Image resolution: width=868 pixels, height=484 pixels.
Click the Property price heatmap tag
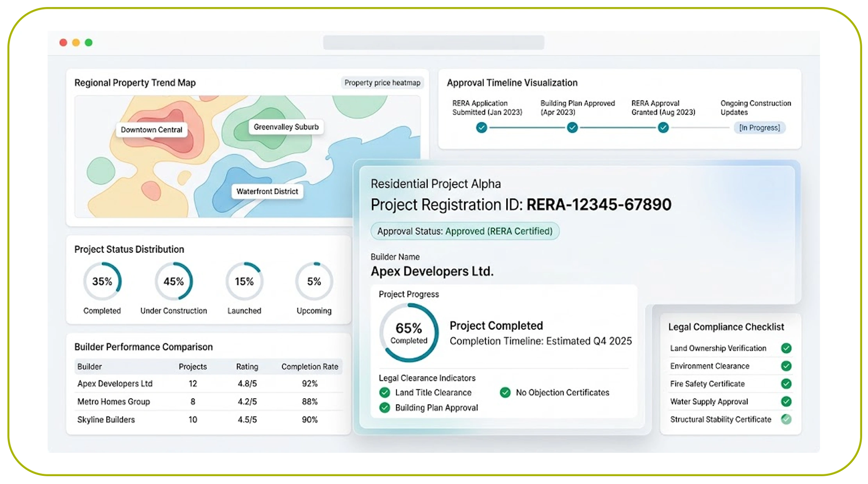(x=382, y=83)
